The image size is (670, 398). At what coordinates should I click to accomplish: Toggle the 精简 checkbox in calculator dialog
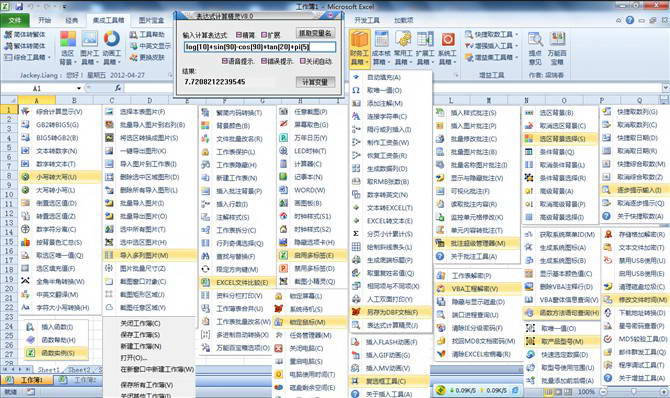coord(238,35)
